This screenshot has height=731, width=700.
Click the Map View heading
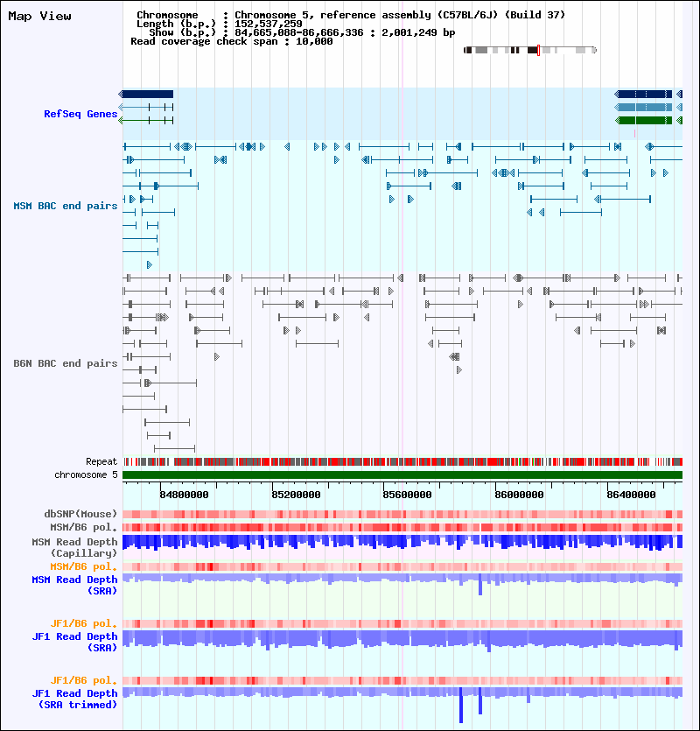(x=39, y=17)
